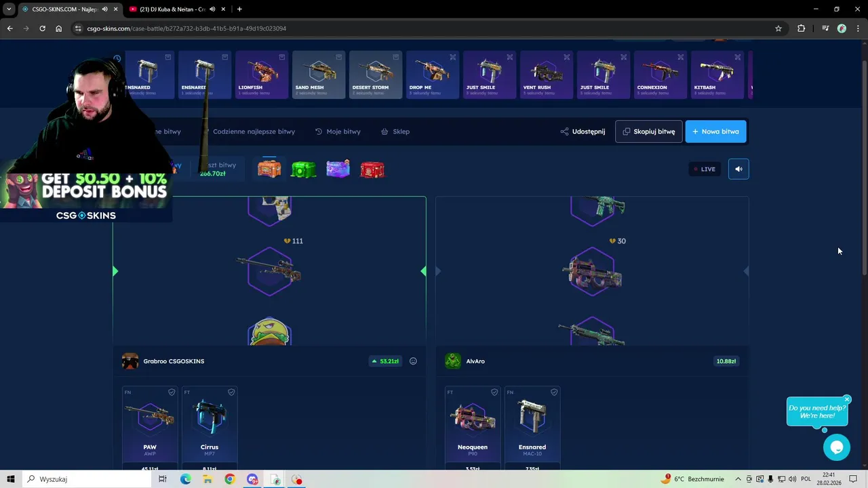Click case icon on Desert Storm card
This screenshot has width=868, height=488.
(396, 58)
